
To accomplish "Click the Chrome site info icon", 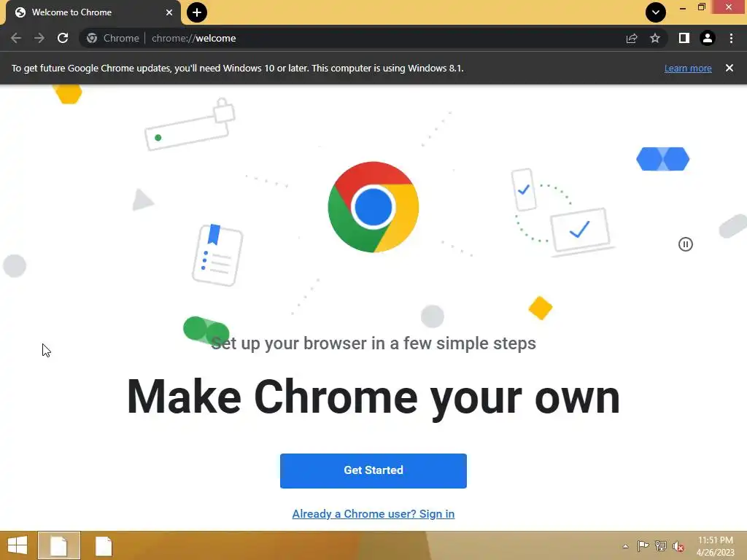I will coord(92,38).
